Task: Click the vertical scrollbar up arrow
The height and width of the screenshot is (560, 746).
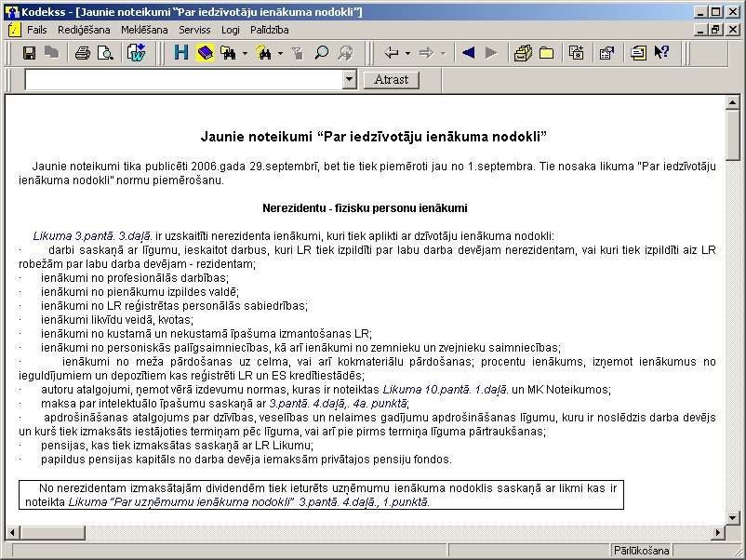Action: point(732,102)
